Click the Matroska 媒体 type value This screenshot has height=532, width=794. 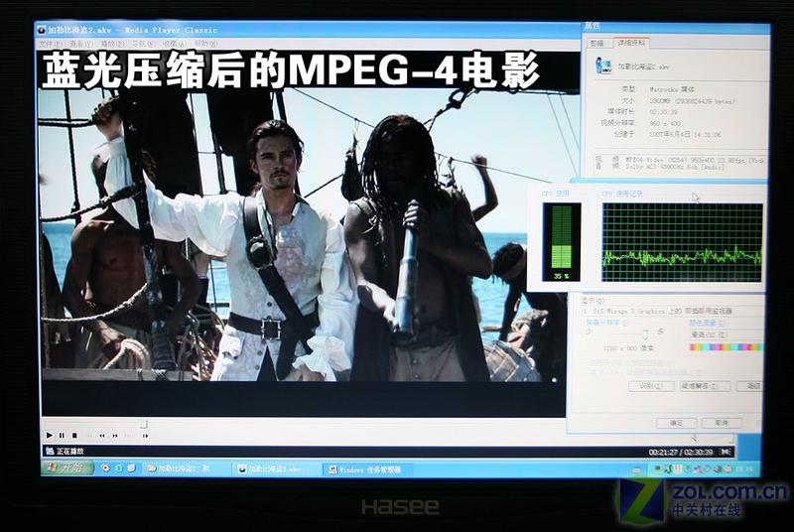[672, 89]
